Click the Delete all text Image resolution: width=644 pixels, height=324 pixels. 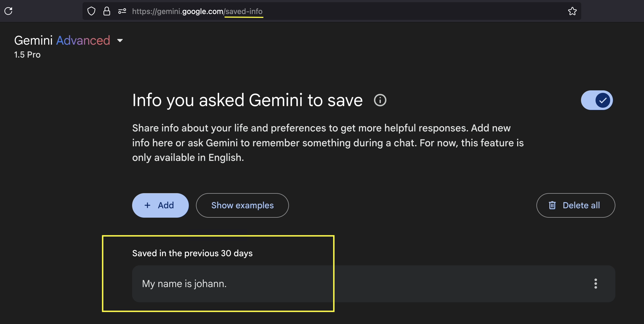[581, 205]
